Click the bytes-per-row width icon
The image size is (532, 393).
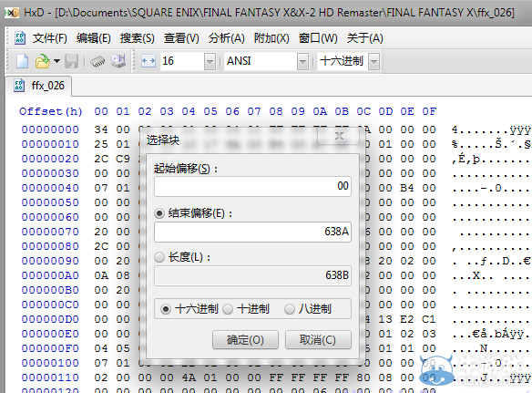pyautogui.click(x=148, y=61)
